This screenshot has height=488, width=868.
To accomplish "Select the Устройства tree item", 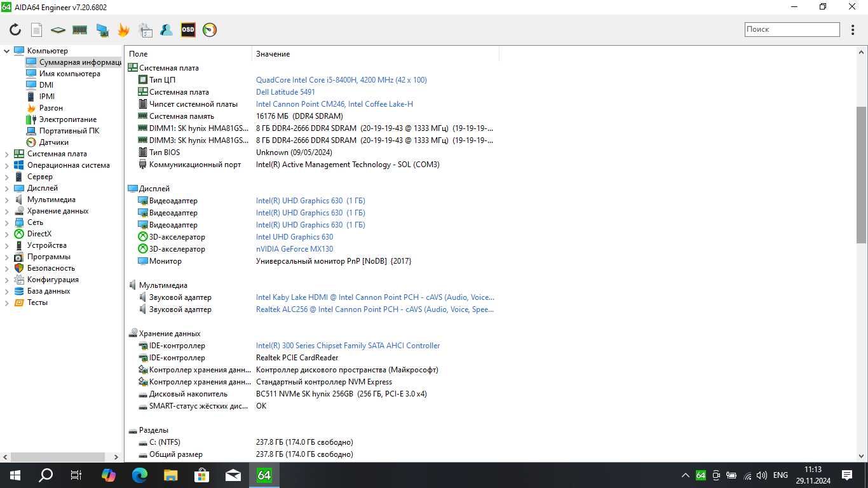I will coord(40,245).
